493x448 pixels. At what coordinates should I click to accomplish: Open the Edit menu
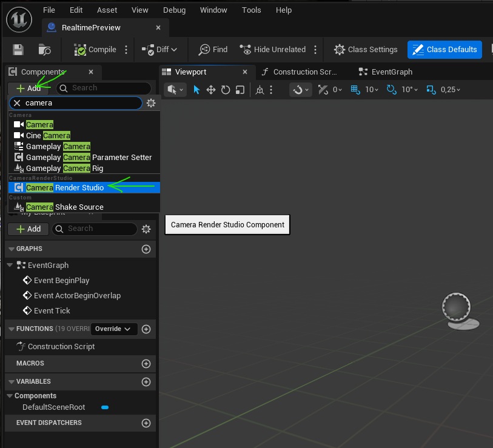pos(76,10)
